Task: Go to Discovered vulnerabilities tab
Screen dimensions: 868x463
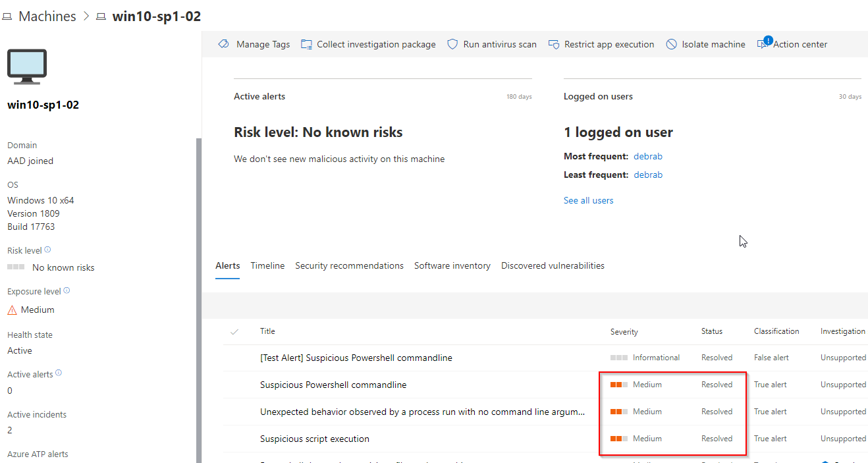Action: click(553, 265)
